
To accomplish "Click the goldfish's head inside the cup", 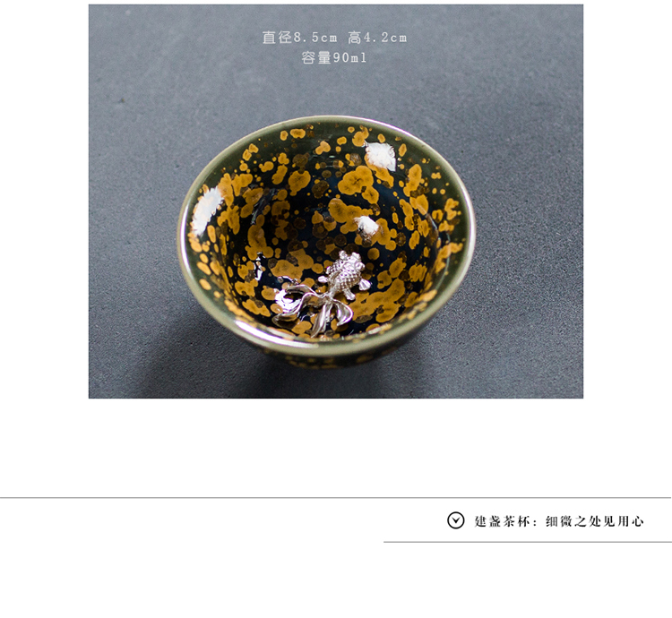I will pos(348,261).
